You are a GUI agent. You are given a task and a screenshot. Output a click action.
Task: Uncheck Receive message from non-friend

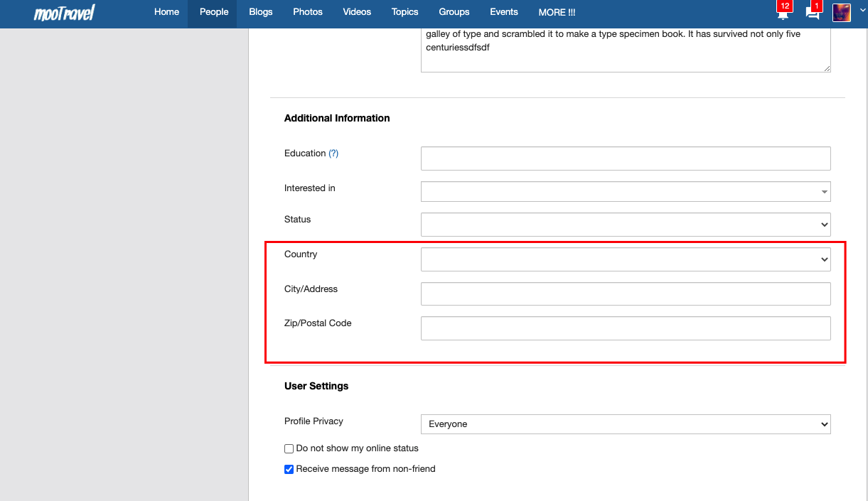289,469
